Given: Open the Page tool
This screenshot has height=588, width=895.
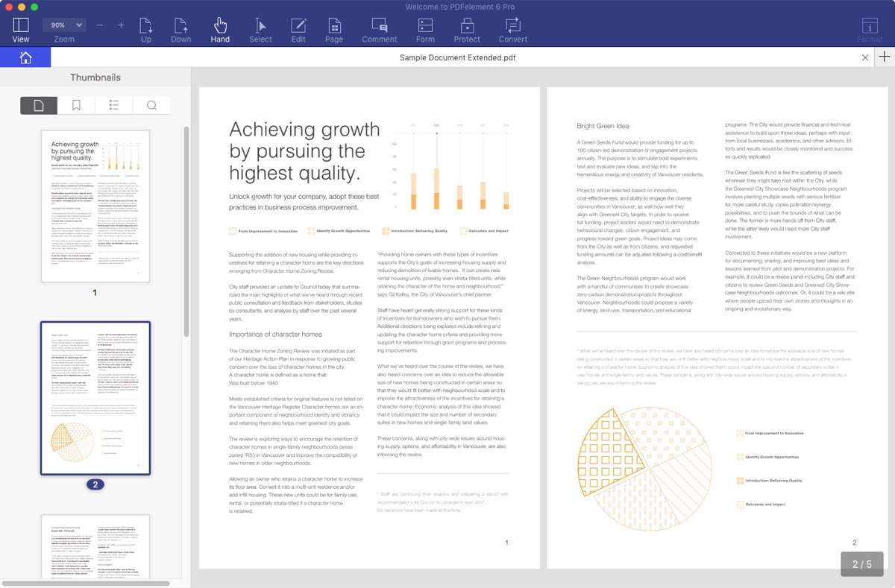Looking at the screenshot, I should point(334,30).
